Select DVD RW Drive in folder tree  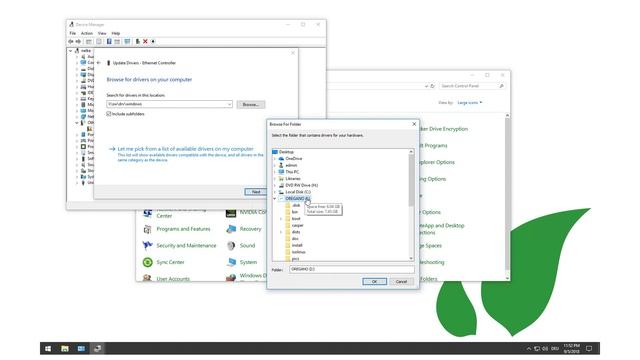click(x=302, y=185)
